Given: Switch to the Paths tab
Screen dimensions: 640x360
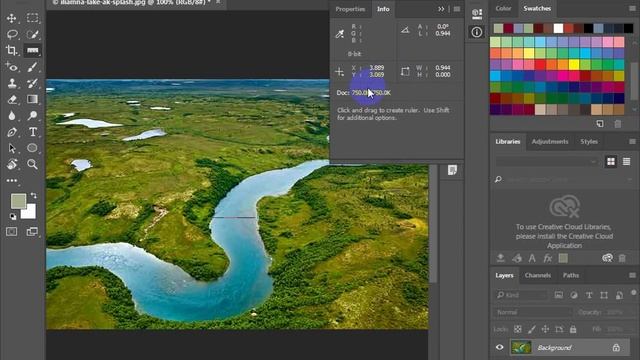Looking at the screenshot, I should (571, 276).
